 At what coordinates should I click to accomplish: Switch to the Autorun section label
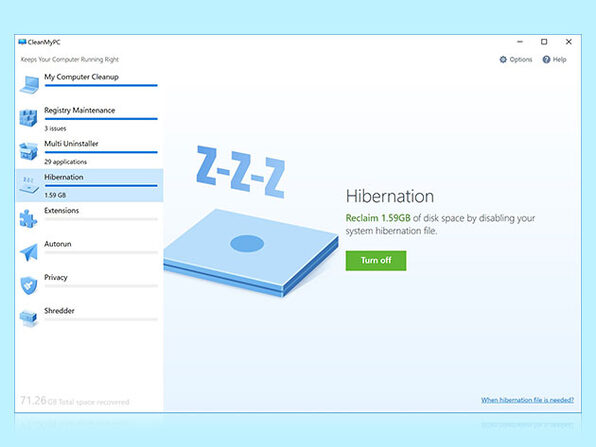click(x=58, y=244)
